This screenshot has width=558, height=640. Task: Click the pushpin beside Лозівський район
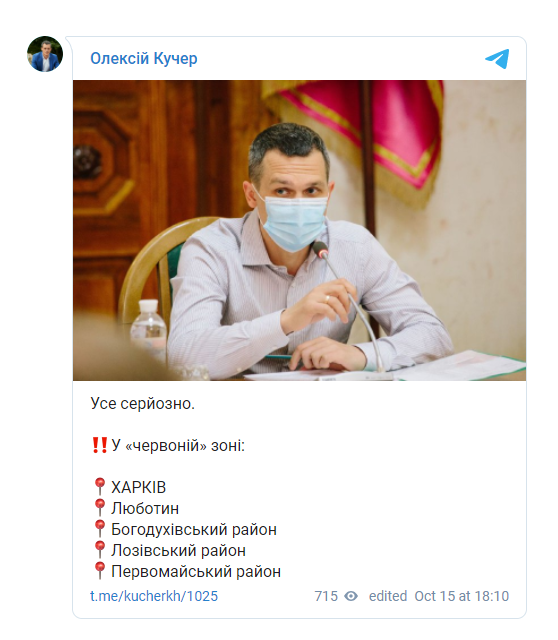99,550
